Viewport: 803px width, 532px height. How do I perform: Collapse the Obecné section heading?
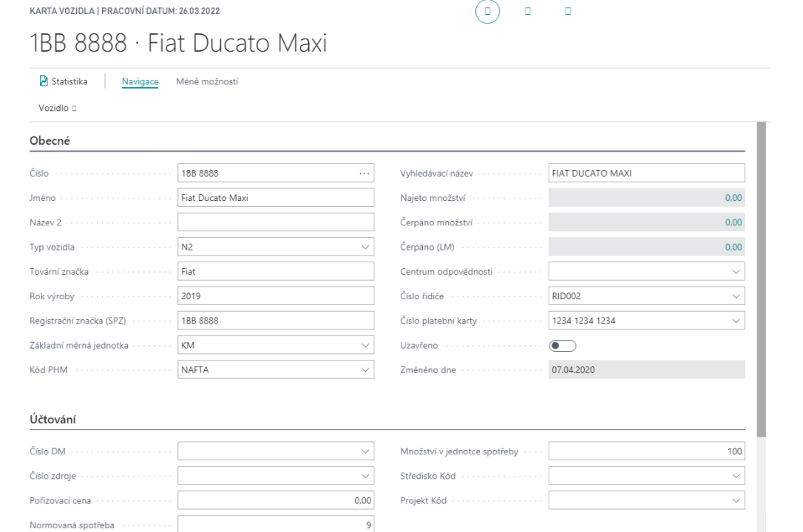click(x=50, y=141)
